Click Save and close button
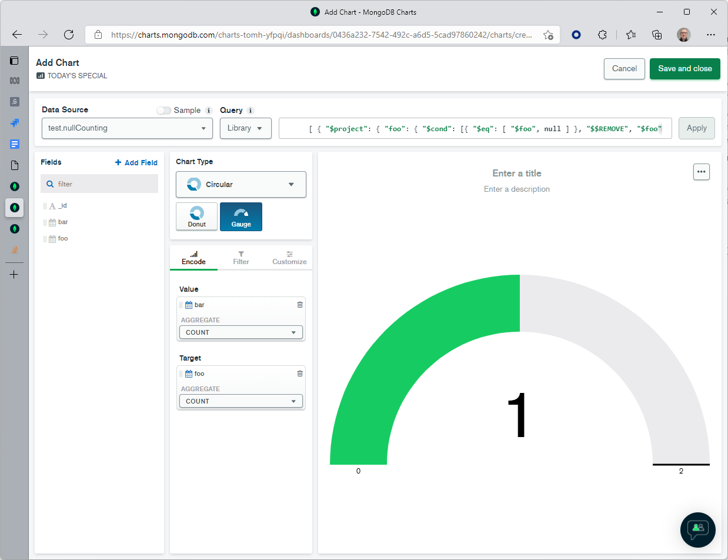The width and height of the screenshot is (728, 560). pyautogui.click(x=684, y=69)
